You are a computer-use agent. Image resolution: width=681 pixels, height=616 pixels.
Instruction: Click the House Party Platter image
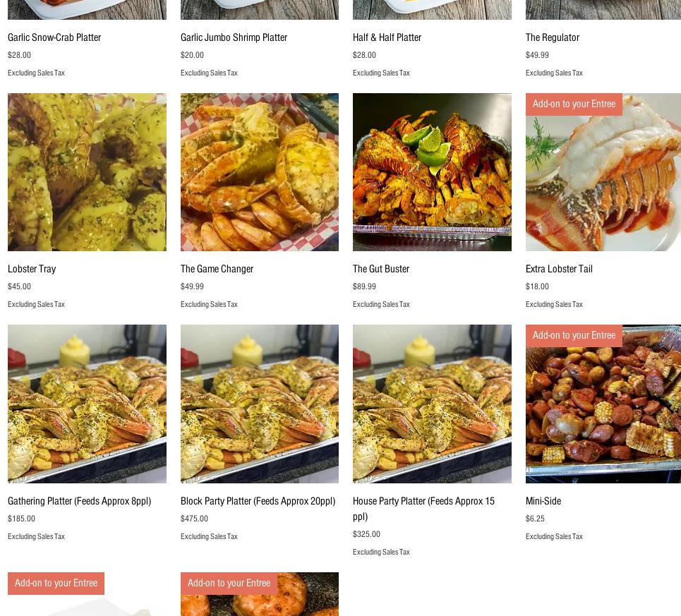[x=432, y=404]
